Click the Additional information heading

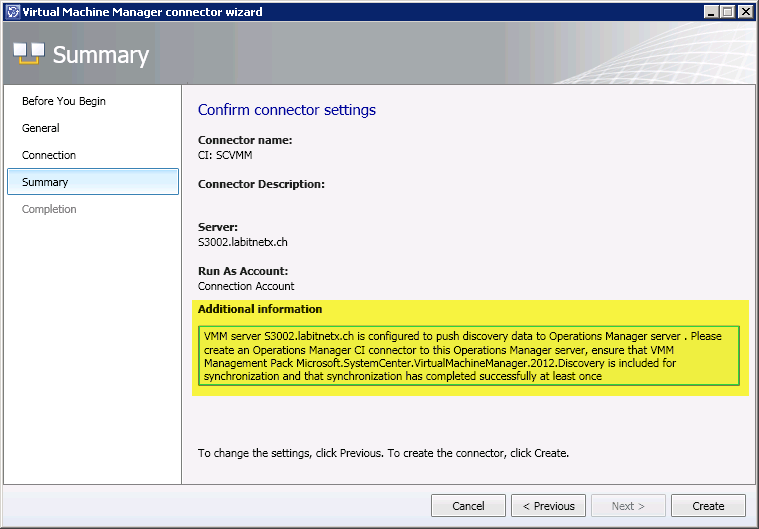point(260,309)
